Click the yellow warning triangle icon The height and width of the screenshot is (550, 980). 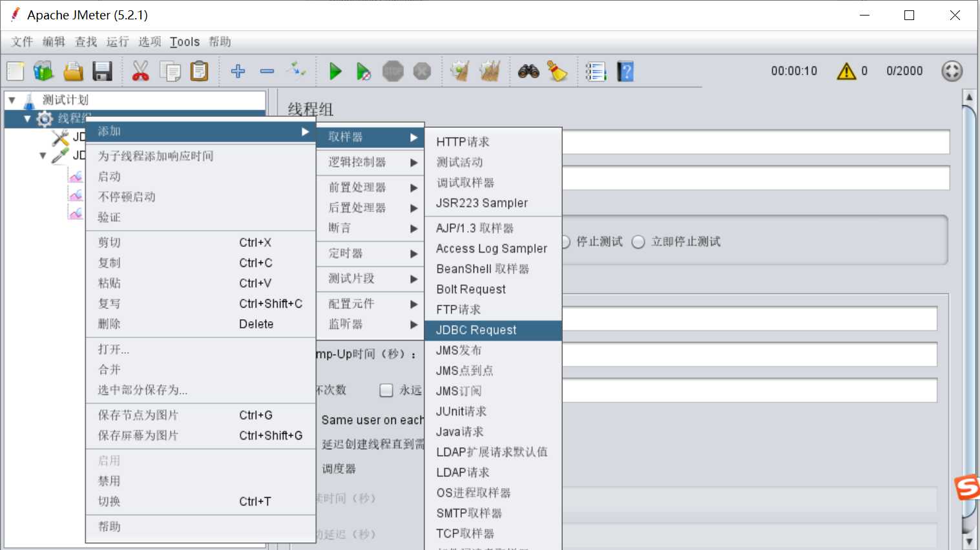tap(846, 71)
